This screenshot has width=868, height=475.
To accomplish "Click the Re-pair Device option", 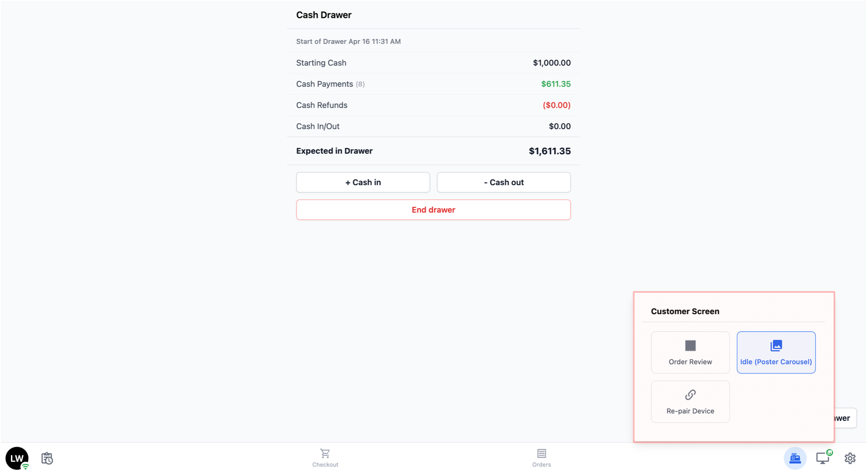I will (690, 402).
